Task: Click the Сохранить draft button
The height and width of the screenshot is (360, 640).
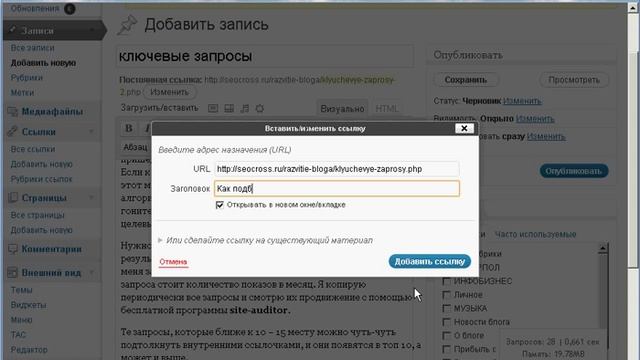Action: [x=465, y=80]
